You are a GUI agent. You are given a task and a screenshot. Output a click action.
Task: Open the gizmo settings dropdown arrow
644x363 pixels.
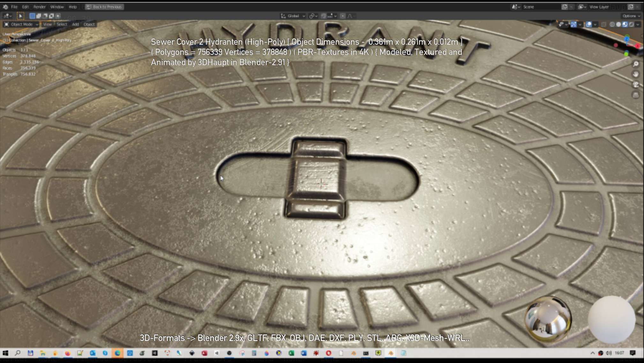click(x=580, y=24)
